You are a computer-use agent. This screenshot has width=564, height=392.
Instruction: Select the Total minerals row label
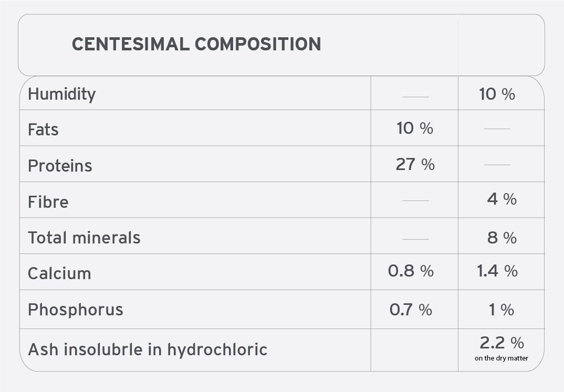(x=84, y=238)
